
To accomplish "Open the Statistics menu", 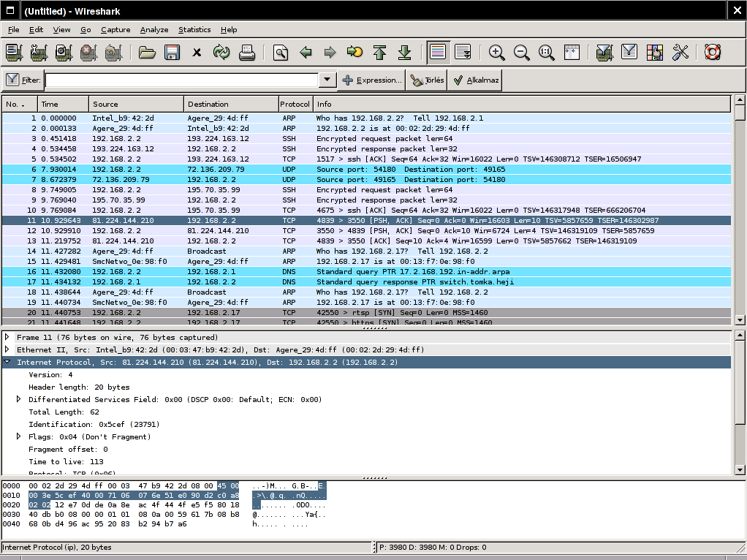I will (194, 30).
